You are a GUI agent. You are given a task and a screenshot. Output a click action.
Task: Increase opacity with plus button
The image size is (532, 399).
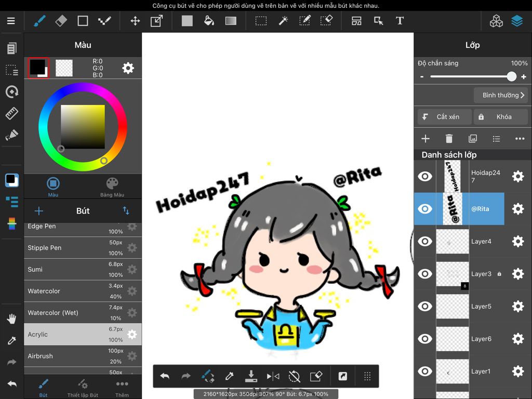click(x=524, y=77)
